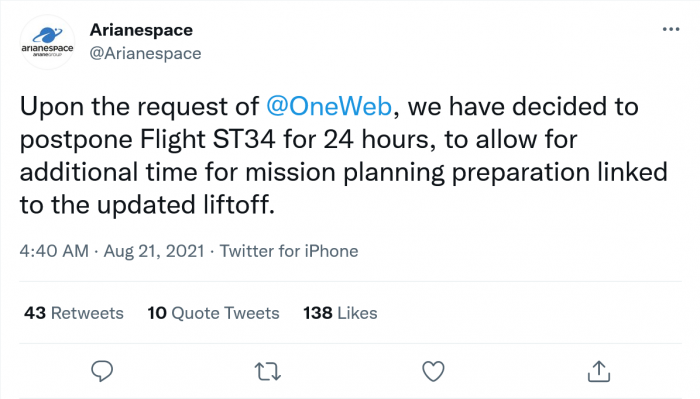The image size is (700, 399).
Task: Open the share upload arrow icon
Action: click(599, 371)
